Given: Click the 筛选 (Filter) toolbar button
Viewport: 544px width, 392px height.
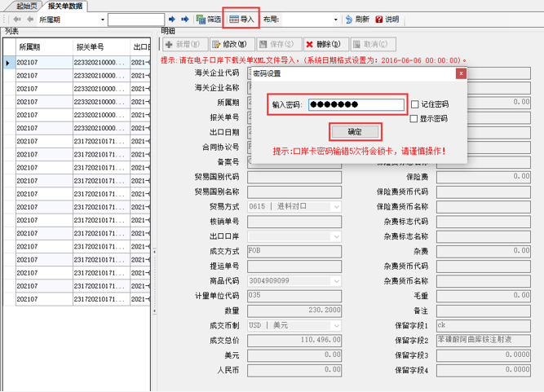Looking at the screenshot, I should 209,19.
